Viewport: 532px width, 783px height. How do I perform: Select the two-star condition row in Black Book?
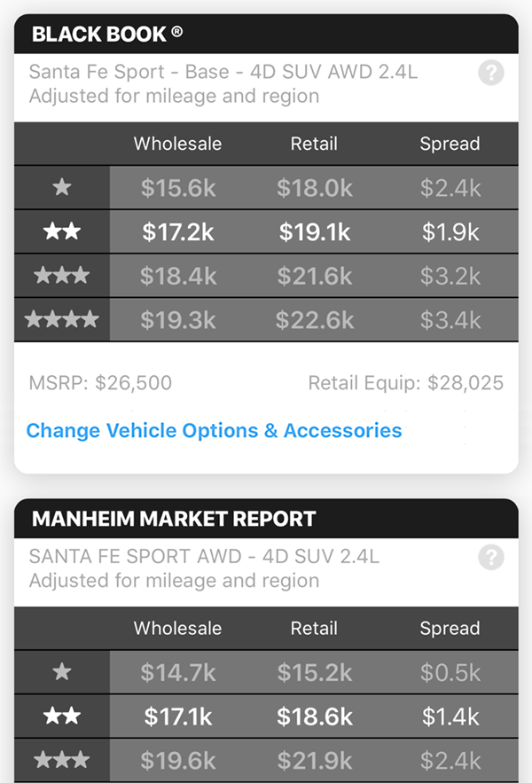62,232
